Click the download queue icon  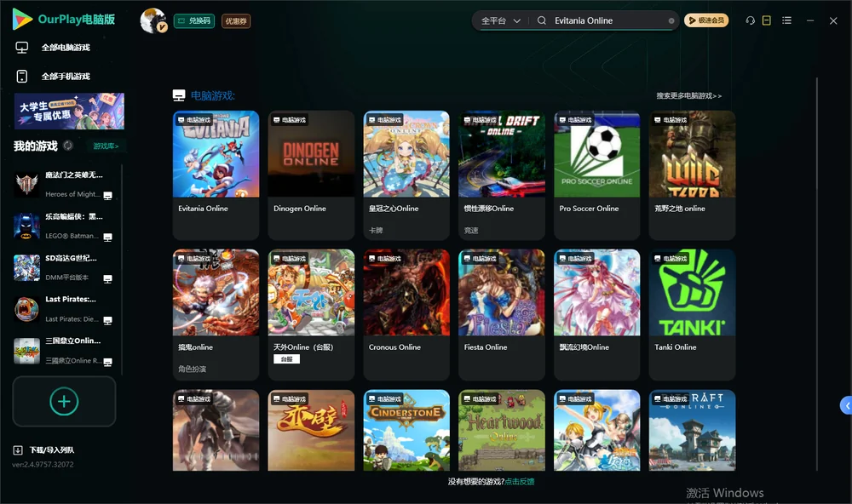click(x=18, y=450)
